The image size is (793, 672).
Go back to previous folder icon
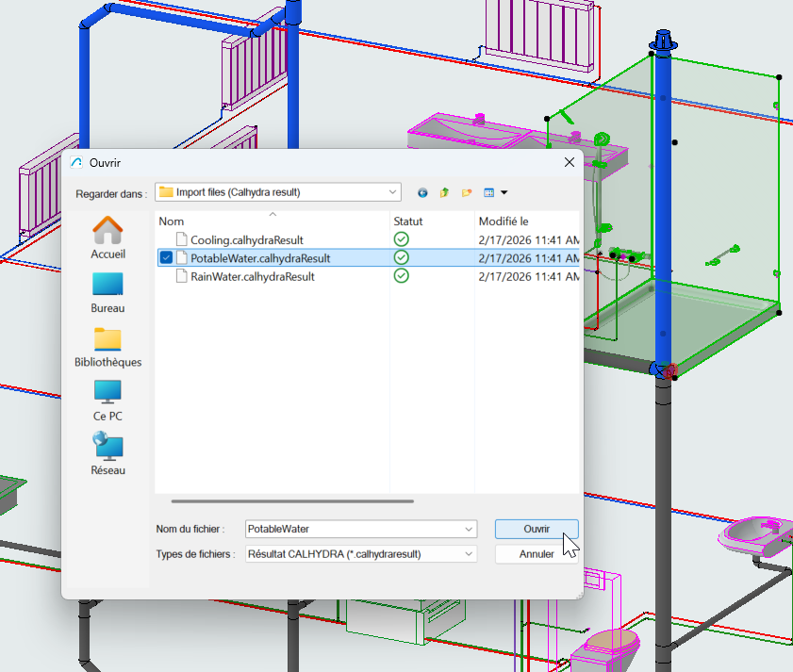point(422,192)
